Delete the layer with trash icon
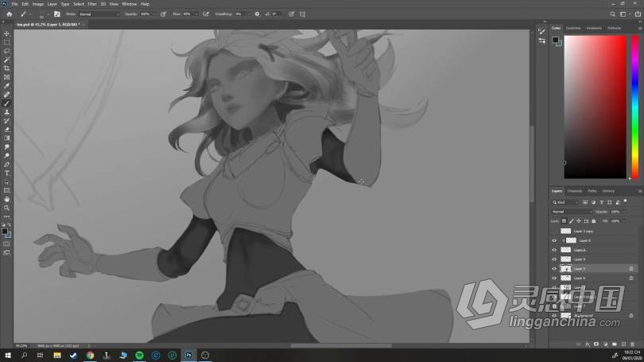644x362 pixels. [633, 344]
